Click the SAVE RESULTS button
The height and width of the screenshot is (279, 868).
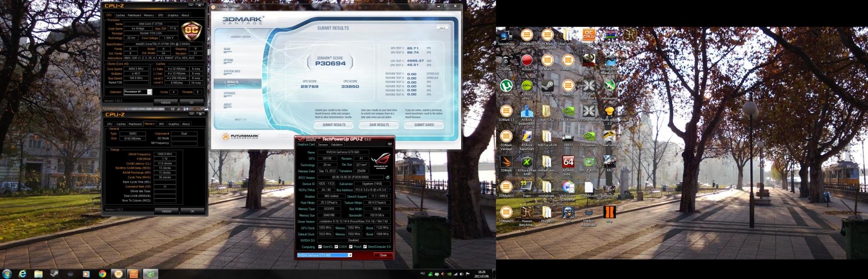point(379,125)
